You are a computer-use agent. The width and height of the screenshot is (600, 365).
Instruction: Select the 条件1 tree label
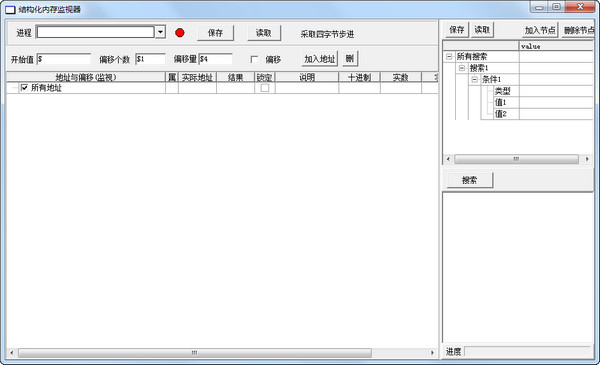(491, 80)
